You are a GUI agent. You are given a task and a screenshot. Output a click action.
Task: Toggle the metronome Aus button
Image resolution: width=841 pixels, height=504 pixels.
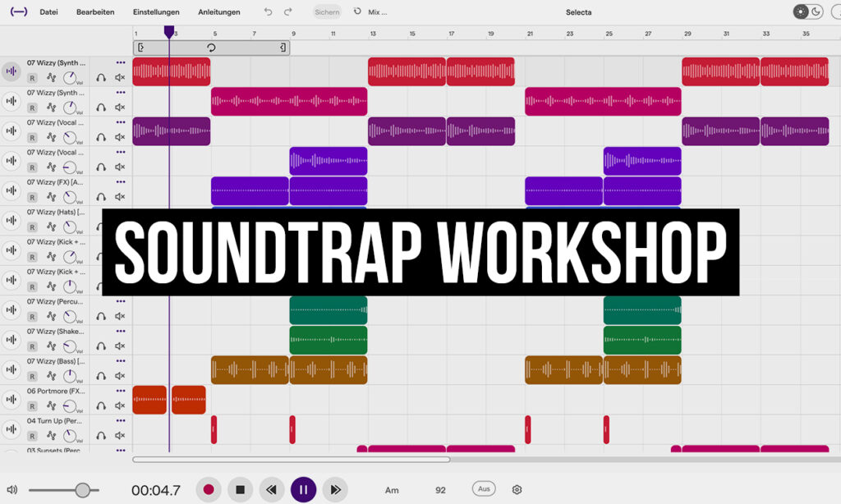[484, 489]
